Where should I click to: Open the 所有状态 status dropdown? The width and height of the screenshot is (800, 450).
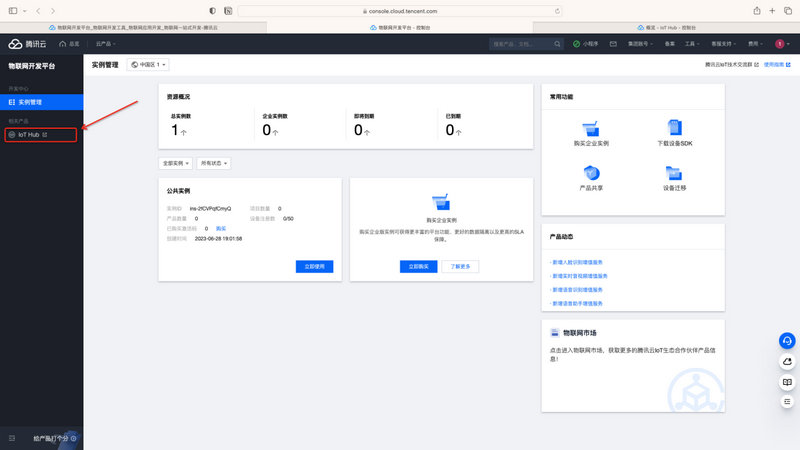(214, 162)
